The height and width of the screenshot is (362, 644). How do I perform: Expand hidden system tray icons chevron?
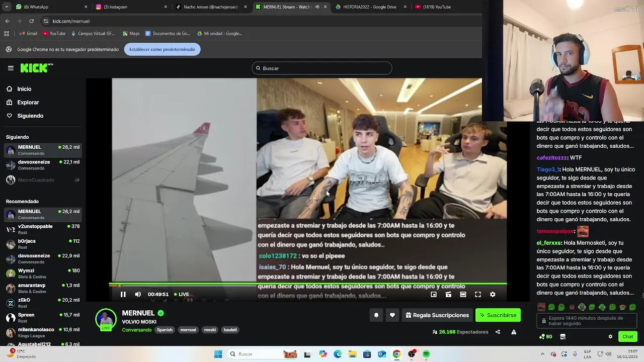[542, 354]
